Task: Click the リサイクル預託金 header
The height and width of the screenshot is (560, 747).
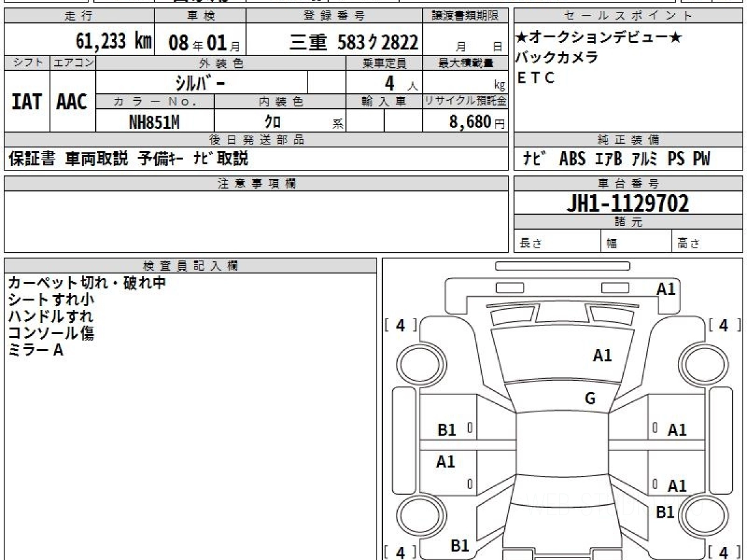Action: pos(466,101)
